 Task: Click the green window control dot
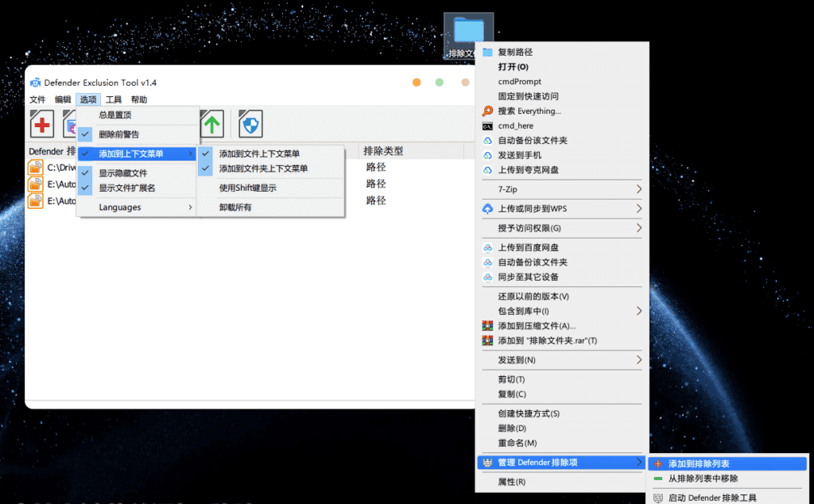tap(439, 83)
